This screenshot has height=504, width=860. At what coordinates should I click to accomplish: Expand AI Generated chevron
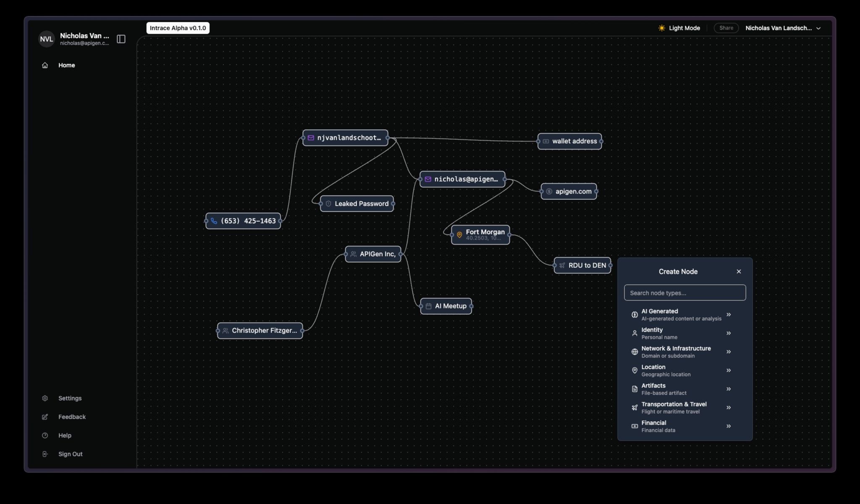(729, 314)
